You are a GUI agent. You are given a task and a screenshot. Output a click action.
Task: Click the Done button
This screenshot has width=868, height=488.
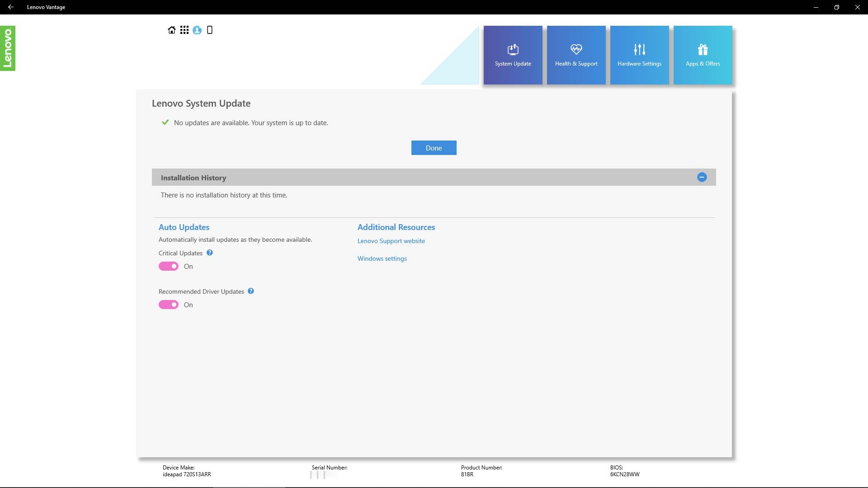tap(434, 148)
